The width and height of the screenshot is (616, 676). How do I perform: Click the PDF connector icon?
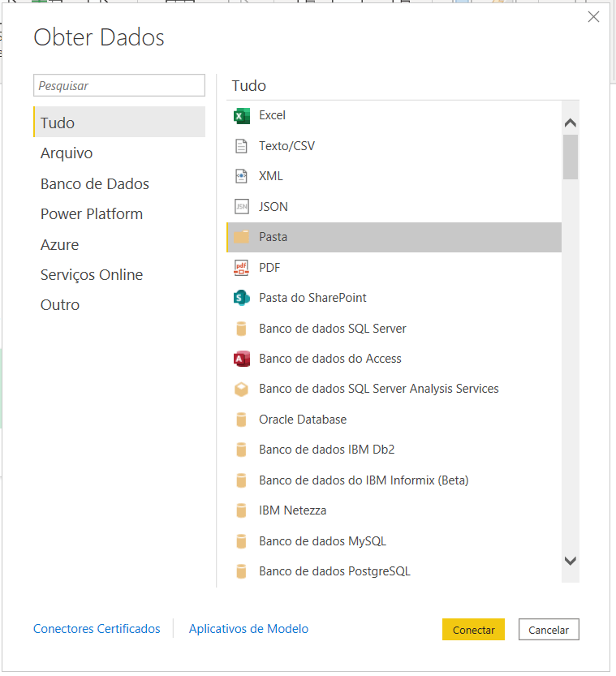pos(241,268)
